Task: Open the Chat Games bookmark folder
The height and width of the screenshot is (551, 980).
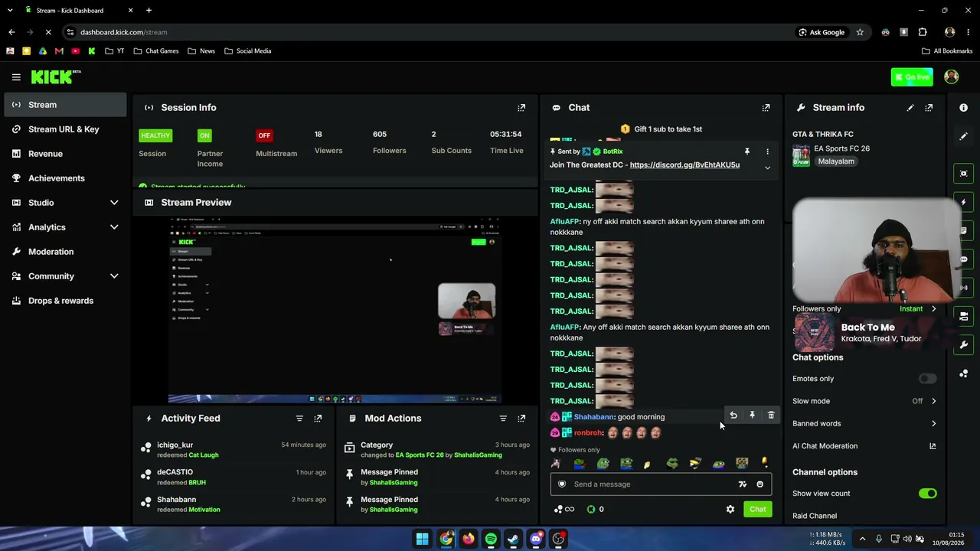Action: point(156,51)
